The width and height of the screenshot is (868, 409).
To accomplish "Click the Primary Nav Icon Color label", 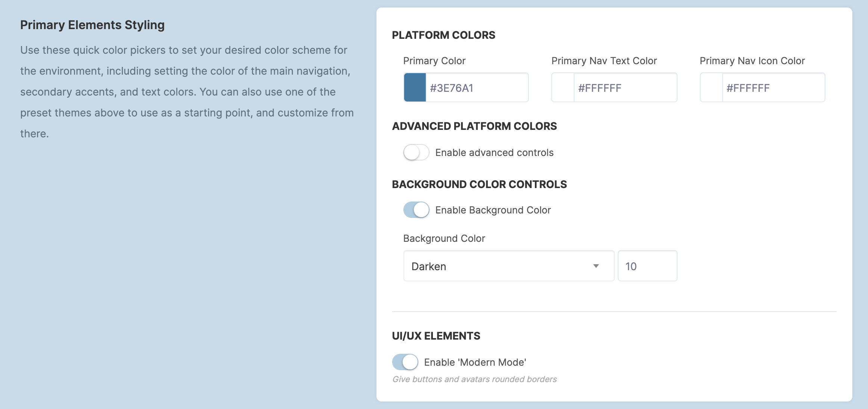I will [x=752, y=61].
